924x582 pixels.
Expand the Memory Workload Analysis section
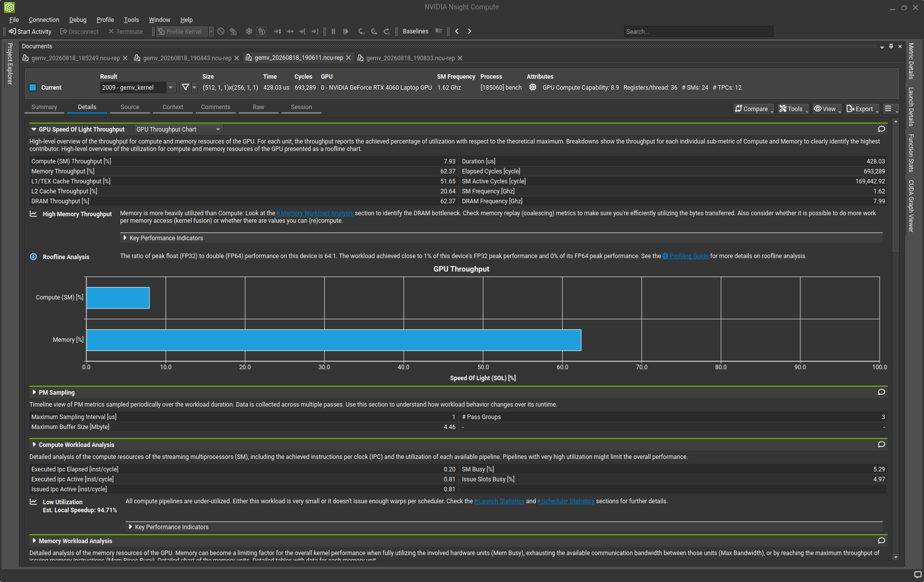point(34,541)
